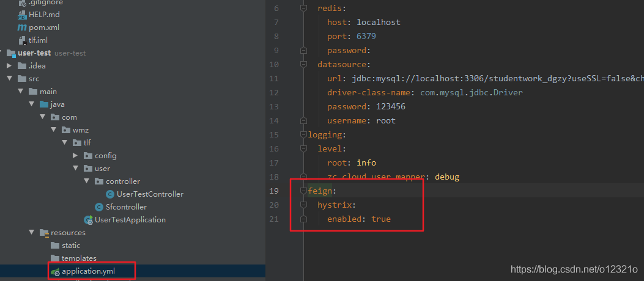Click the config package icon
This screenshot has width=644, height=281.
point(88,156)
